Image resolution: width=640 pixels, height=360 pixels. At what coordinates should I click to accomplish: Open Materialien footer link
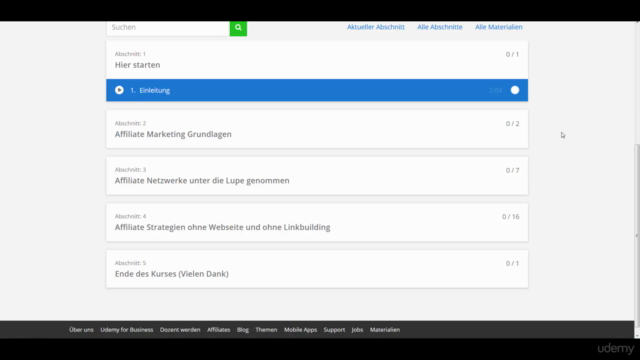[385, 330]
